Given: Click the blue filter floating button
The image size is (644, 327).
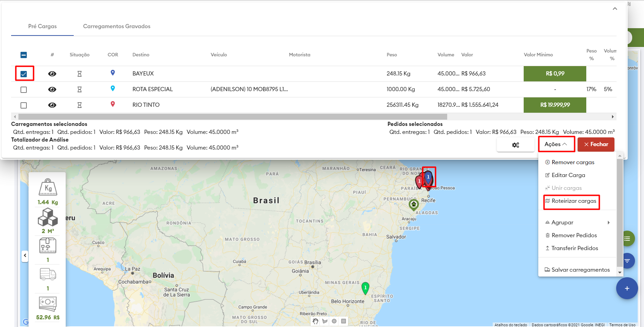Looking at the screenshot, I should tap(627, 261).
